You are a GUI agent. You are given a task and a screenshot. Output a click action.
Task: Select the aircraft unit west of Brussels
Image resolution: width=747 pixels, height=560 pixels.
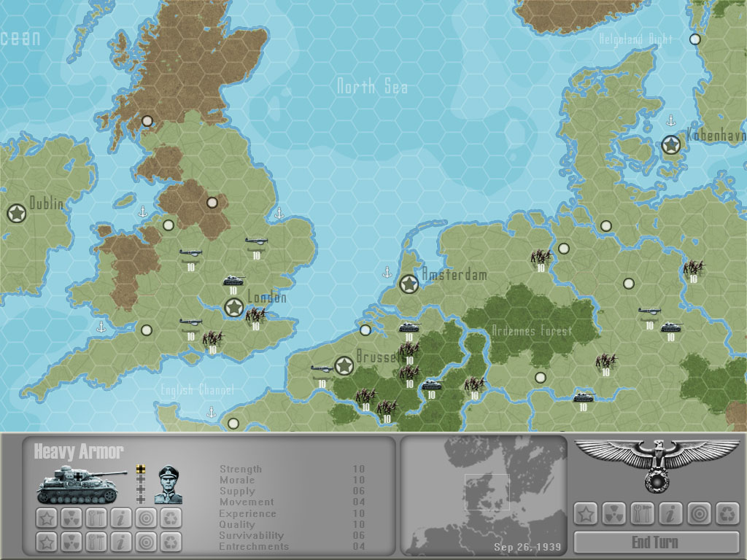point(321,370)
